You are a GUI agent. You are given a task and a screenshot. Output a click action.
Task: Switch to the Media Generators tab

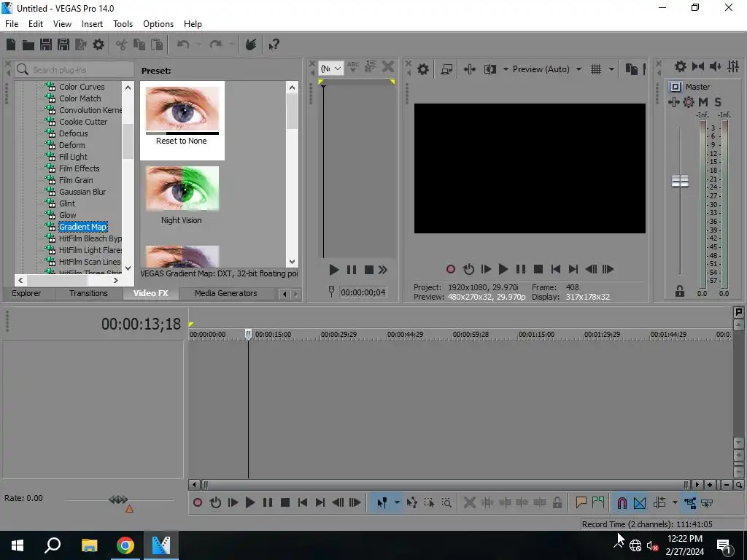(x=226, y=293)
